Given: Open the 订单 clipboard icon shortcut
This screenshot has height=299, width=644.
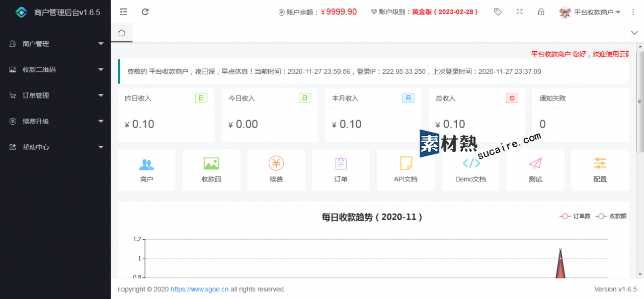Looking at the screenshot, I should click(x=341, y=163).
